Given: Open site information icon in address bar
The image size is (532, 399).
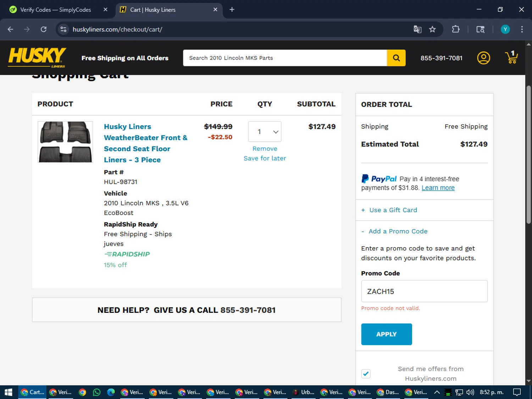Looking at the screenshot, I should (63, 29).
